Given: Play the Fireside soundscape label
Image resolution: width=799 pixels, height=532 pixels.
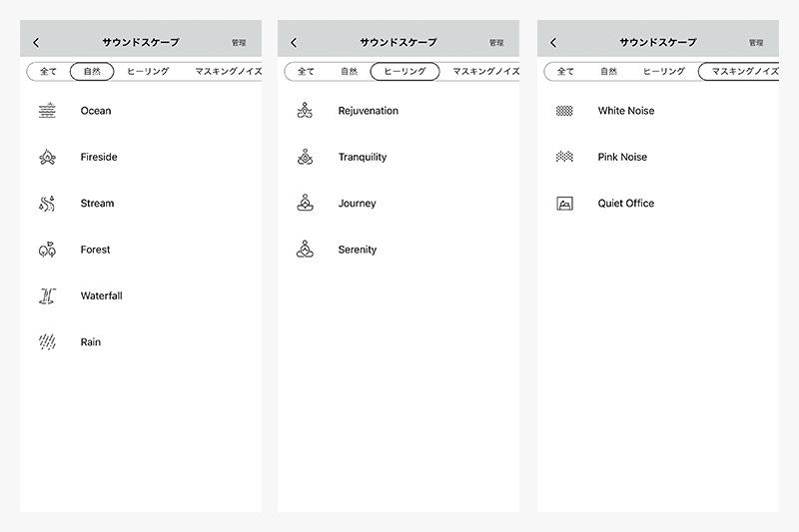Looking at the screenshot, I should 99,157.
